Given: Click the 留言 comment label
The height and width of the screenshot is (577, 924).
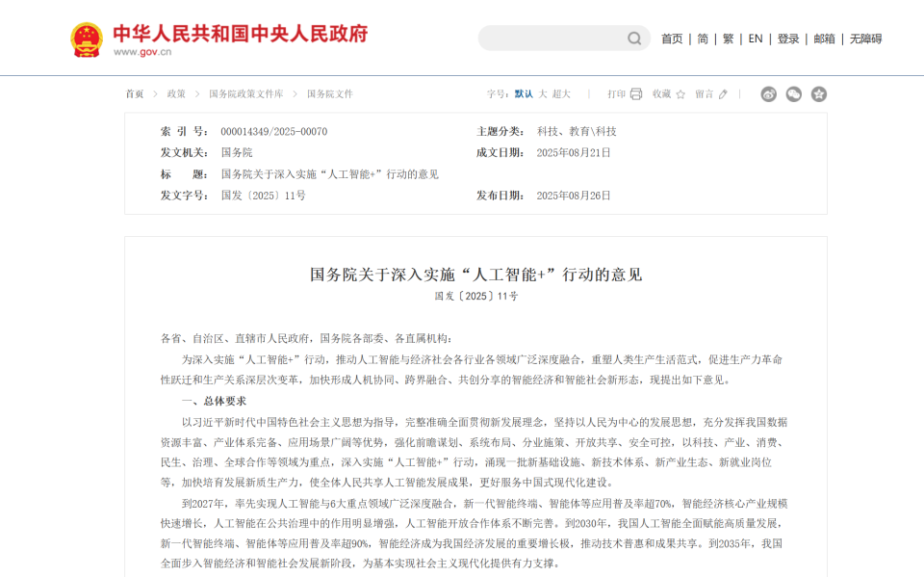Looking at the screenshot, I should 705,93.
